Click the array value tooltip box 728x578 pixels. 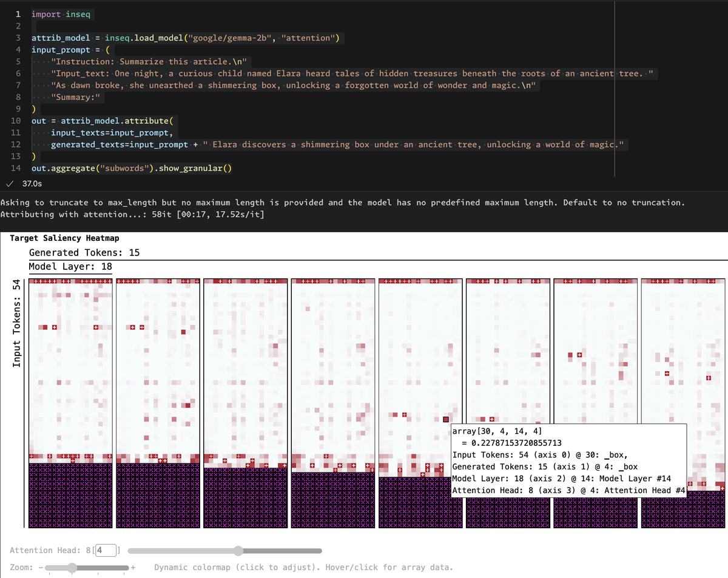point(568,461)
